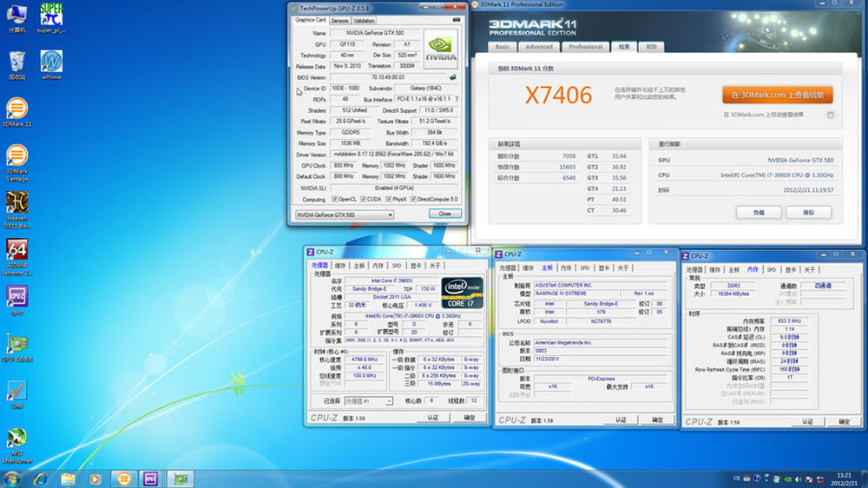Open the 内存 tab in middle CPU-Z window
Image resolution: width=868 pixels, height=488 pixels.
(x=566, y=268)
